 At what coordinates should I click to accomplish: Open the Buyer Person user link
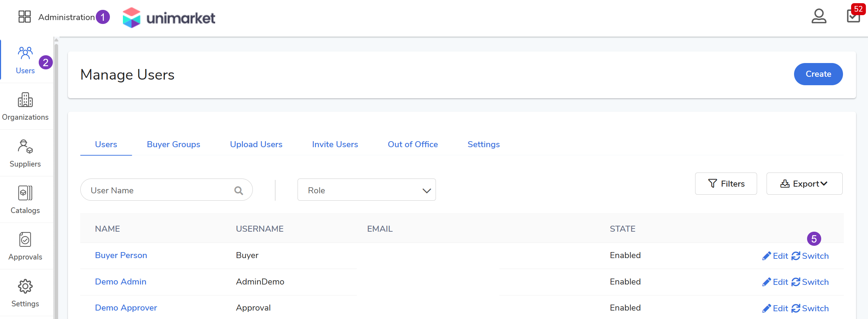coord(121,255)
